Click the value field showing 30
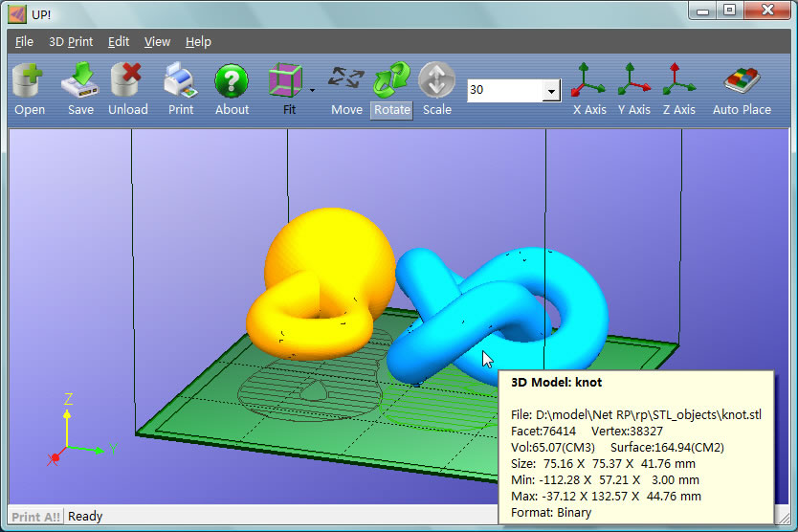The height and width of the screenshot is (532, 798). tap(505, 91)
